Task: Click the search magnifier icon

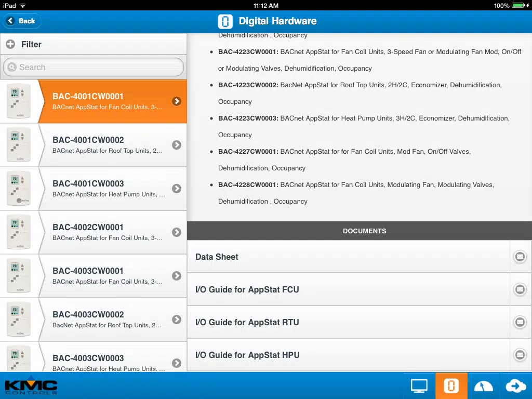Action: [x=12, y=67]
